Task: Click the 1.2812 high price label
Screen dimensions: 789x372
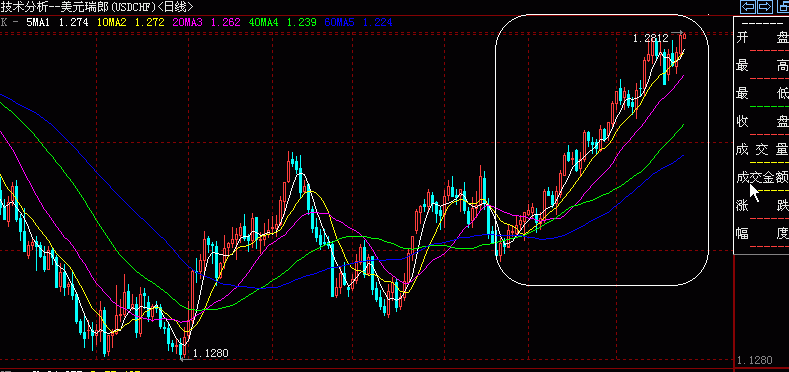Action: point(651,38)
